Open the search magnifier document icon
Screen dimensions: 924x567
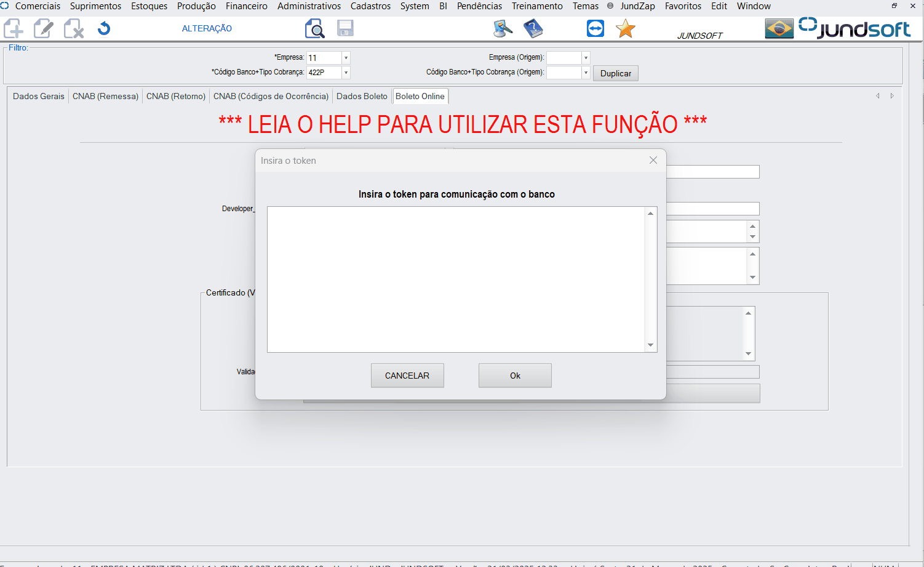314,28
